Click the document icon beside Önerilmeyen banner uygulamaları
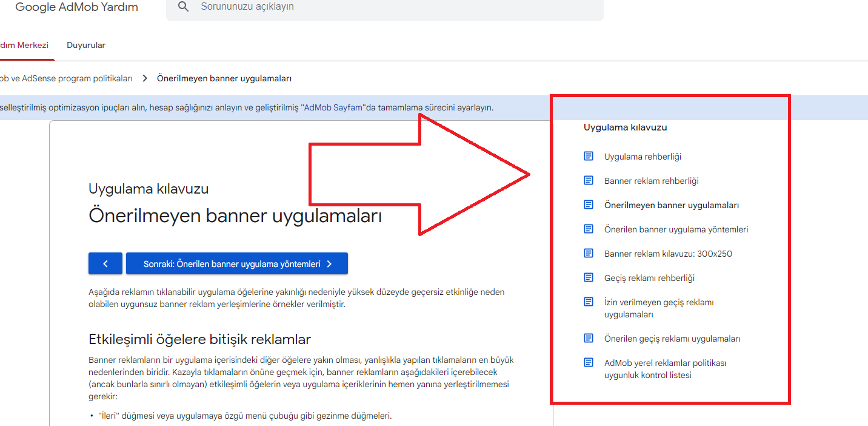868x426 pixels. 588,205
